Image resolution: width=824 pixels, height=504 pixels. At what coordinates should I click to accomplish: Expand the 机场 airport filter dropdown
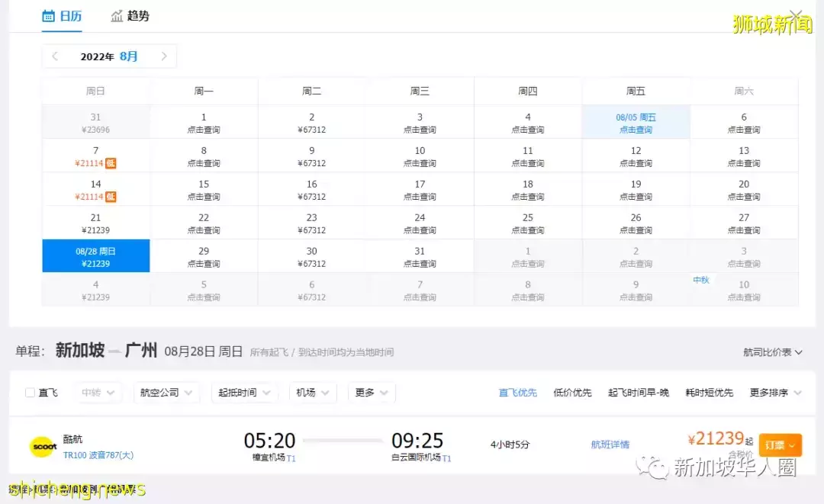pyautogui.click(x=312, y=392)
